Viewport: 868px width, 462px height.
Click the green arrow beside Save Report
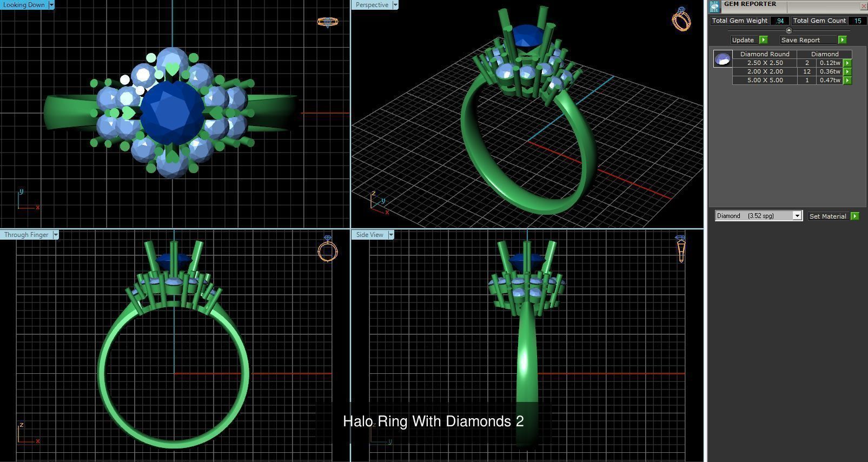[x=842, y=40]
